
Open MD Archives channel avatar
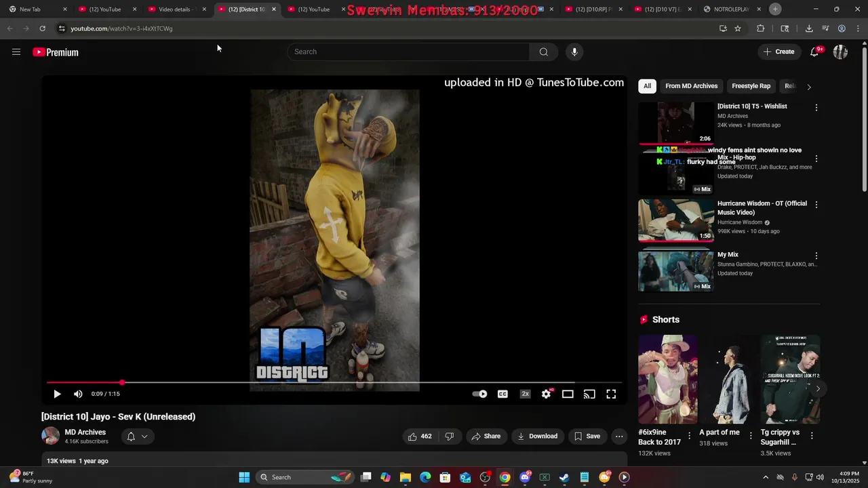(x=50, y=436)
